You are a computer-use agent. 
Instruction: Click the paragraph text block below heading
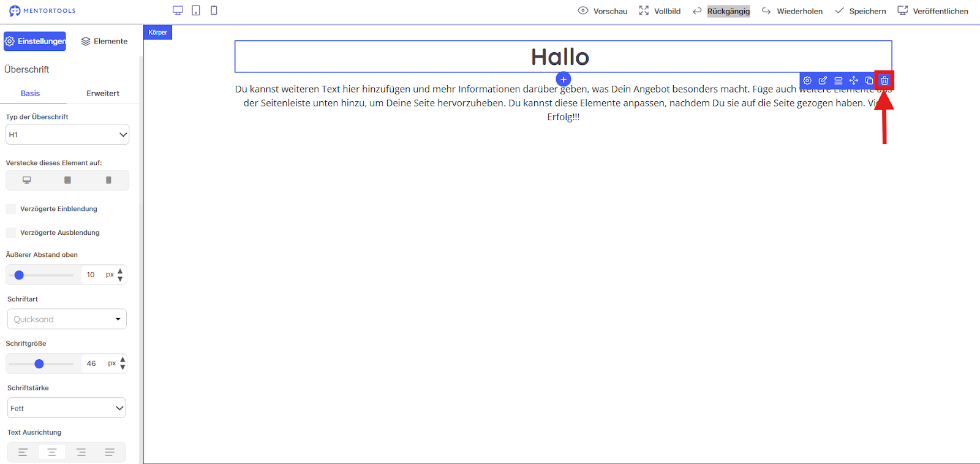(x=563, y=103)
